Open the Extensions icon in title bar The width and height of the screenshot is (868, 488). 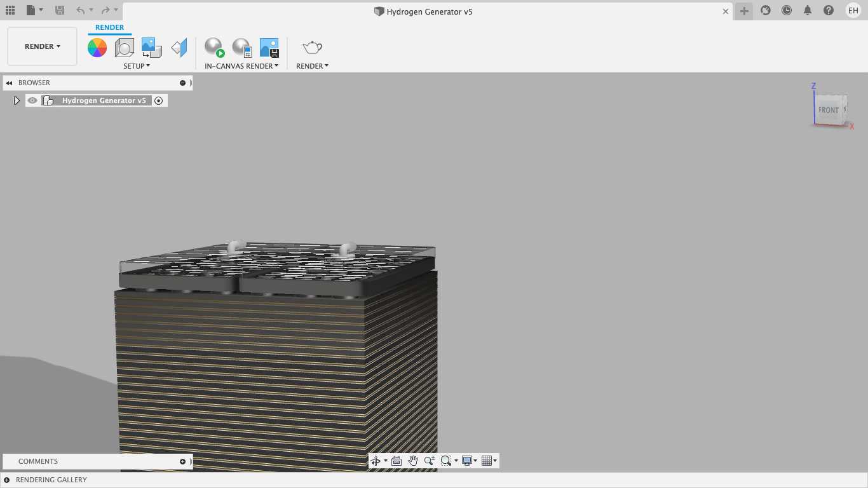[766, 10]
